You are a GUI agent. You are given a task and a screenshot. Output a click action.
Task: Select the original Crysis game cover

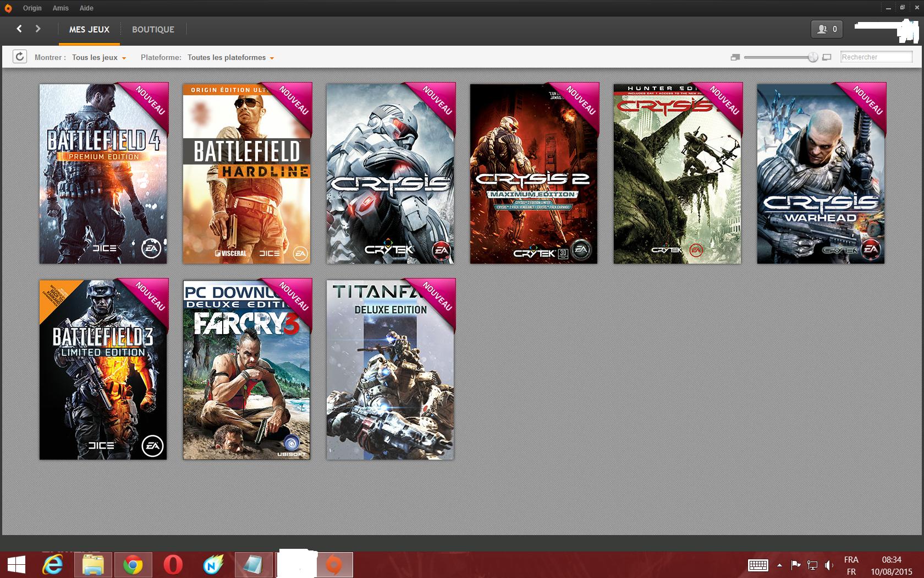click(391, 173)
